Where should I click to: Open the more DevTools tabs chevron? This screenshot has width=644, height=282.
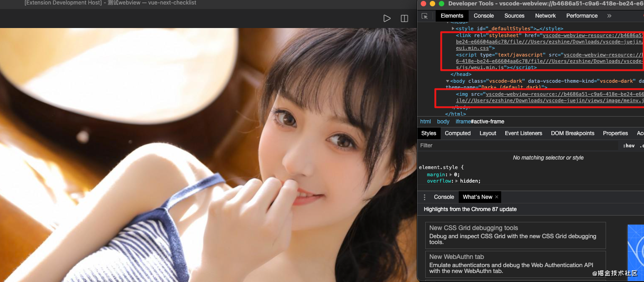point(609,16)
